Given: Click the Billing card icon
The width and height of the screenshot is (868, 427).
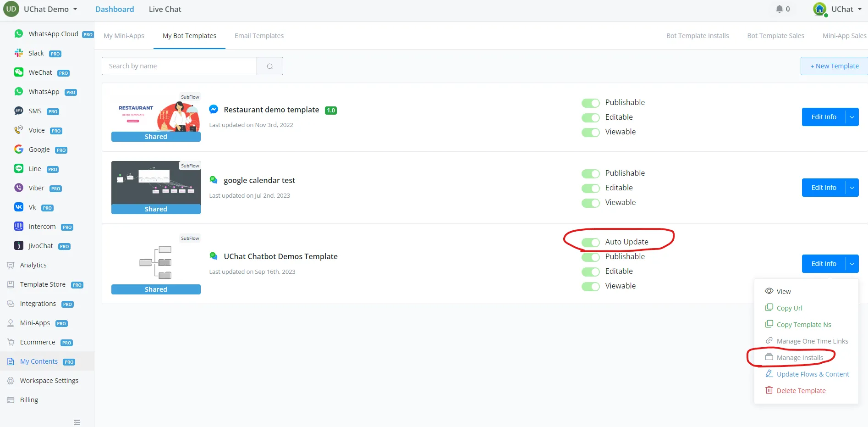Looking at the screenshot, I should pyautogui.click(x=11, y=400).
